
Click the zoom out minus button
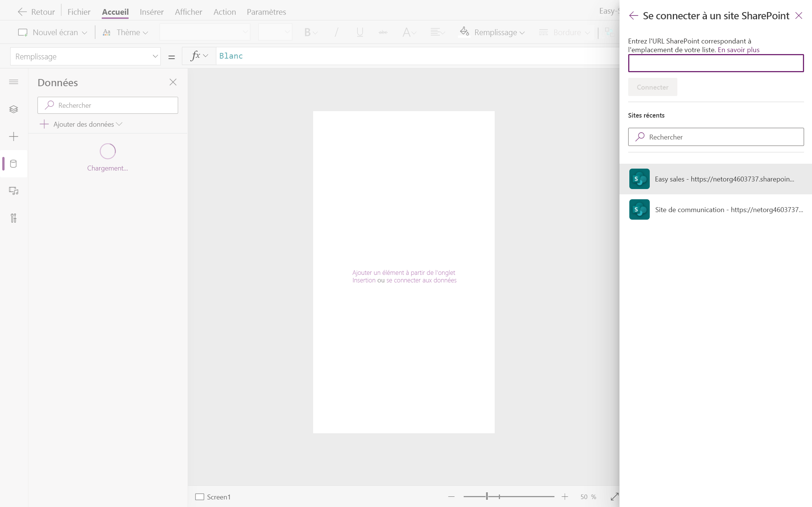coord(451,496)
